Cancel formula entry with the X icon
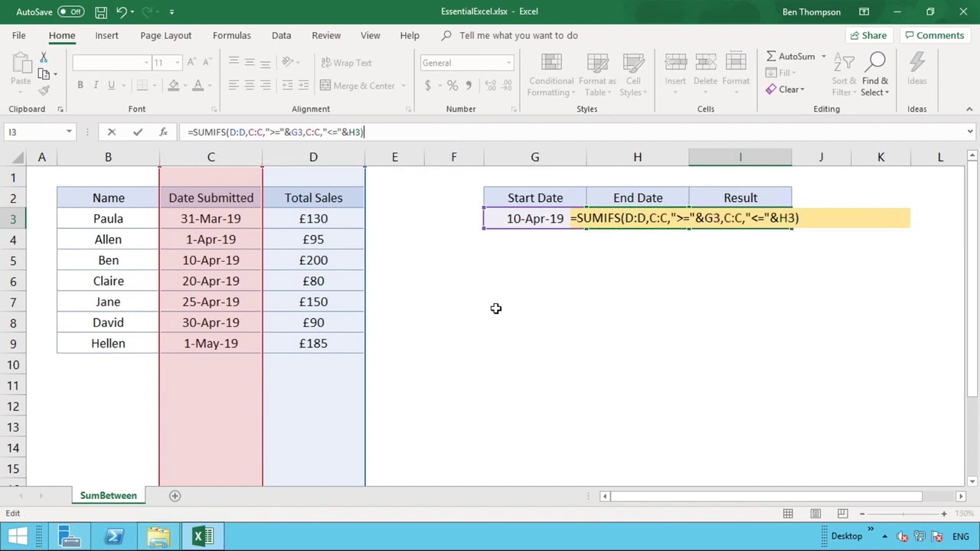The width and height of the screenshot is (980, 551). (112, 132)
